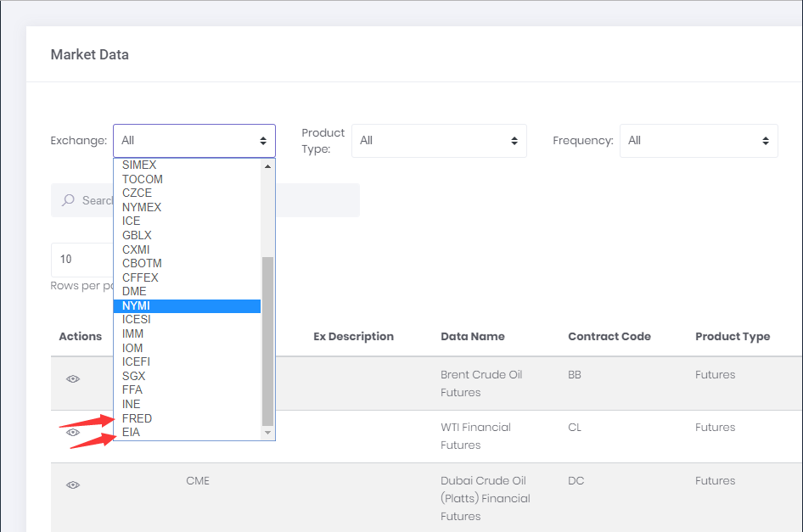803x532 pixels.
Task: Click the dropdown list scroll-down arrow
Action: 268,433
